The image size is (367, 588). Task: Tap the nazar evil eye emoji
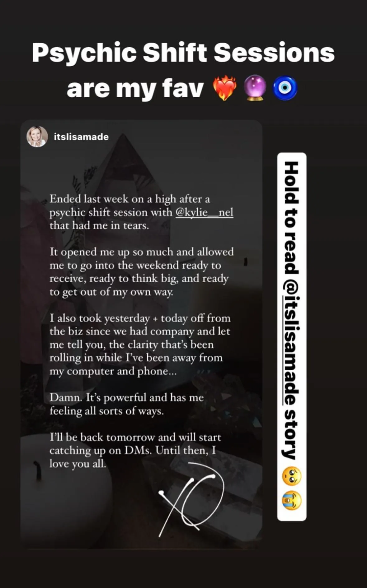285,88
